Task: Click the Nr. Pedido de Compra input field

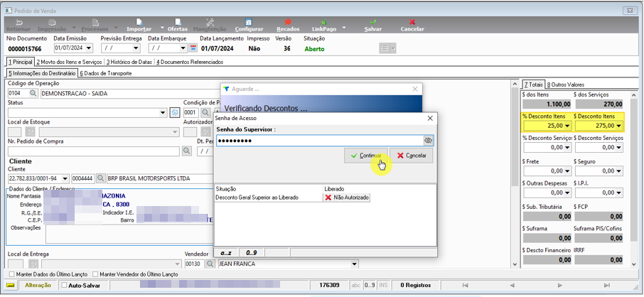Action: [x=94, y=151]
